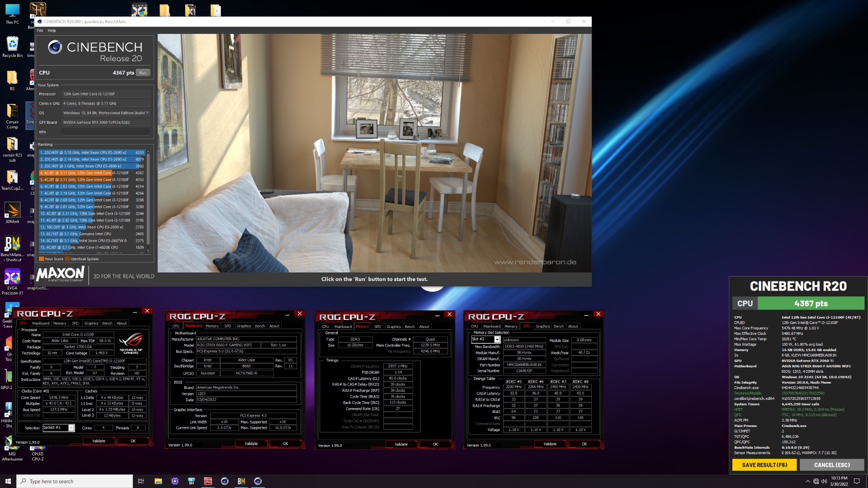Click the Info field in Cinebench
Screen dimensions: 868x488
106,132
